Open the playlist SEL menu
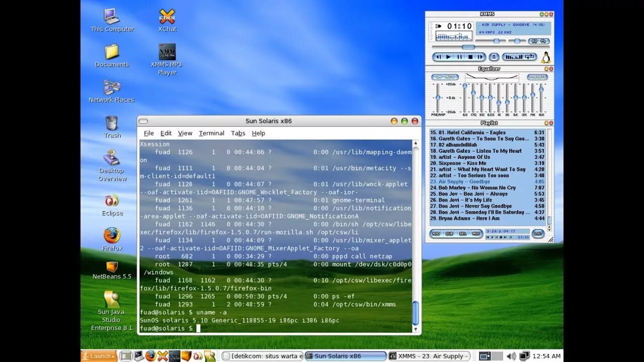Image resolution: width=644 pixels, height=362 pixels. pos(463,234)
